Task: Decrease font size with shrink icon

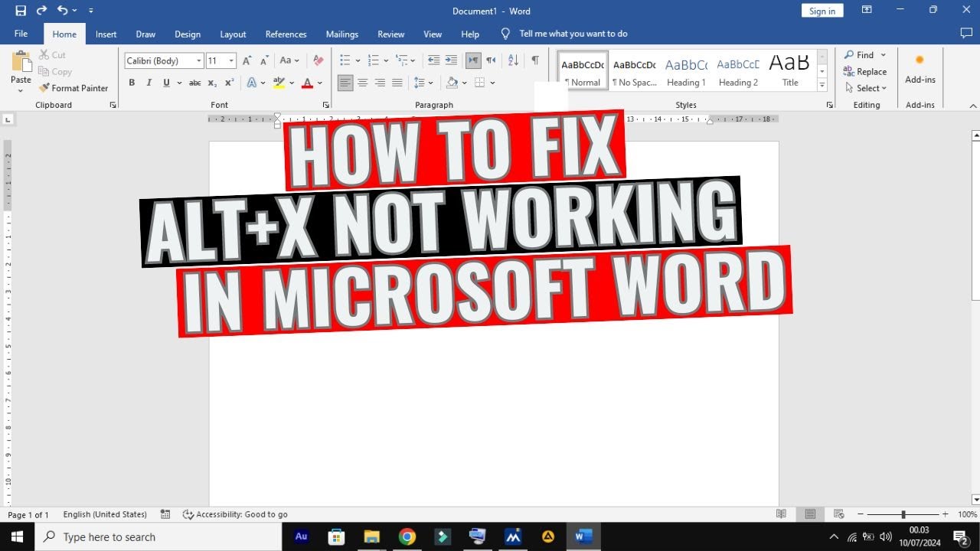Action: coord(264,60)
